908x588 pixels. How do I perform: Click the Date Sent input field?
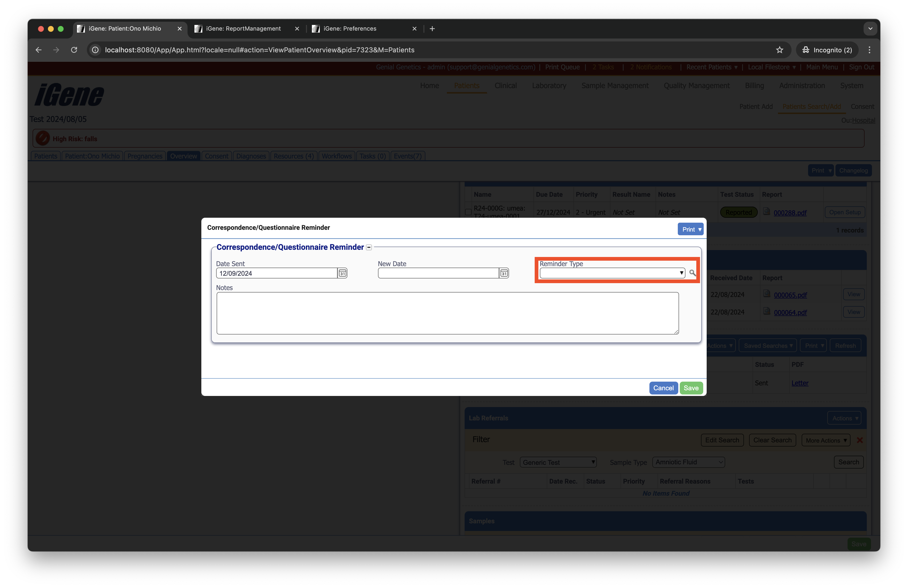(276, 273)
